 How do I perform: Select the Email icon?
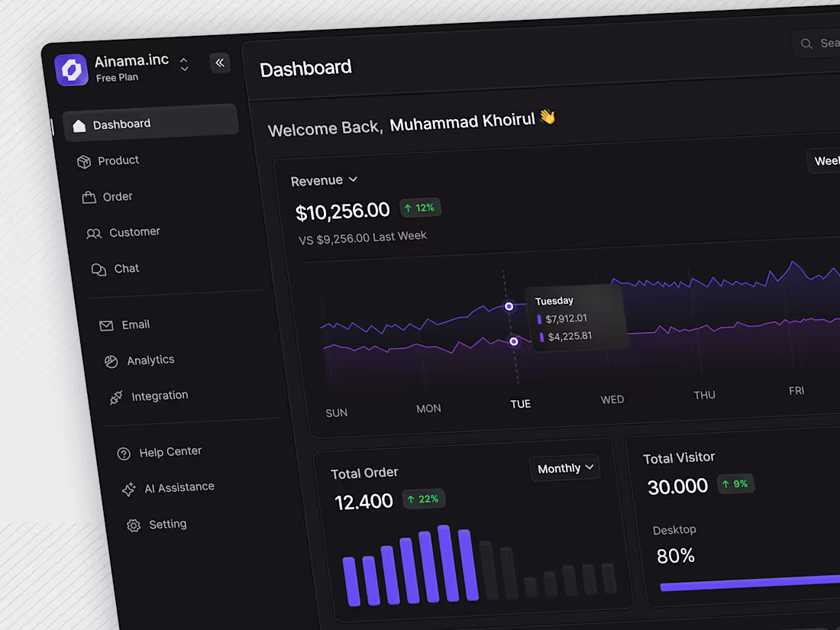(x=107, y=325)
